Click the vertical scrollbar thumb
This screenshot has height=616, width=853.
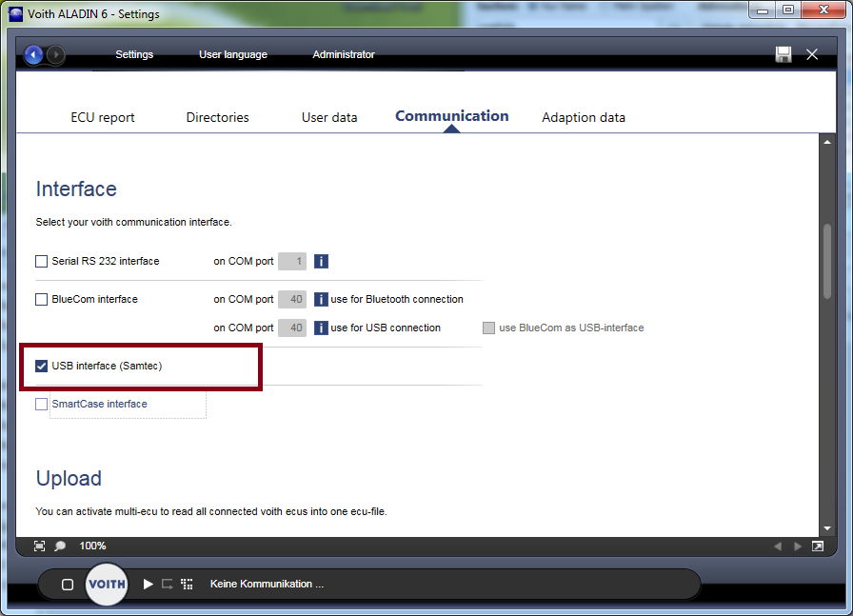tap(827, 261)
